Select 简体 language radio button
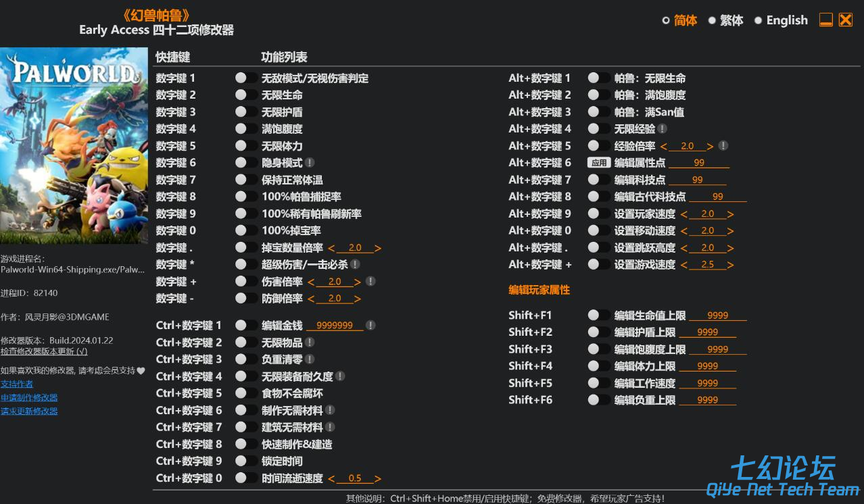The image size is (864, 504). pos(666,20)
